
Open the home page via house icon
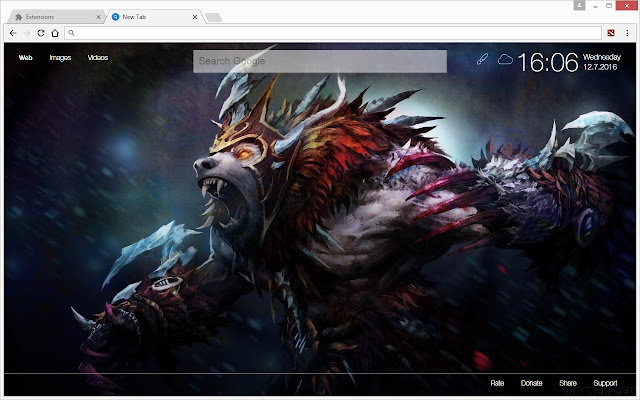55,33
